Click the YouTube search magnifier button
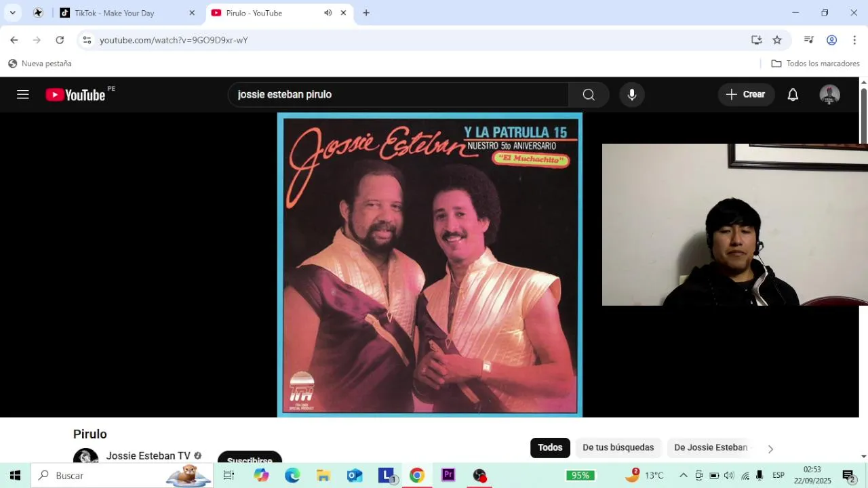This screenshot has width=868, height=488. [x=589, y=95]
